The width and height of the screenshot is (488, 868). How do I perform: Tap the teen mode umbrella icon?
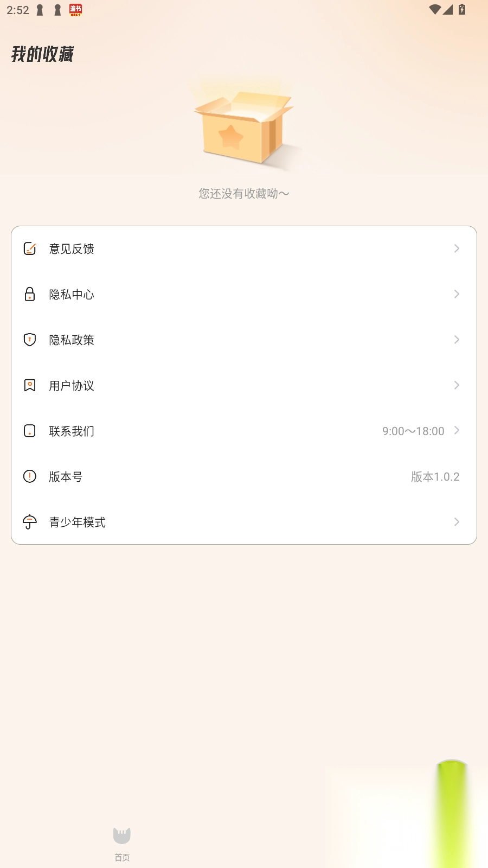[x=30, y=522]
